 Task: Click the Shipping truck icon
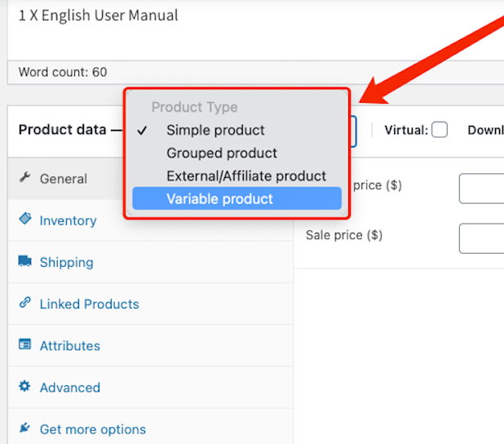(25, 261)
